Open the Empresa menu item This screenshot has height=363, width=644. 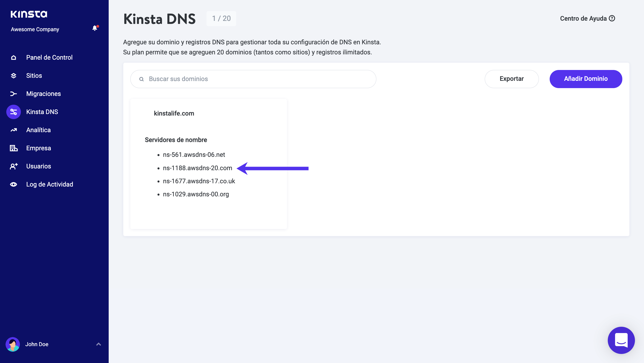pos(38,148)
